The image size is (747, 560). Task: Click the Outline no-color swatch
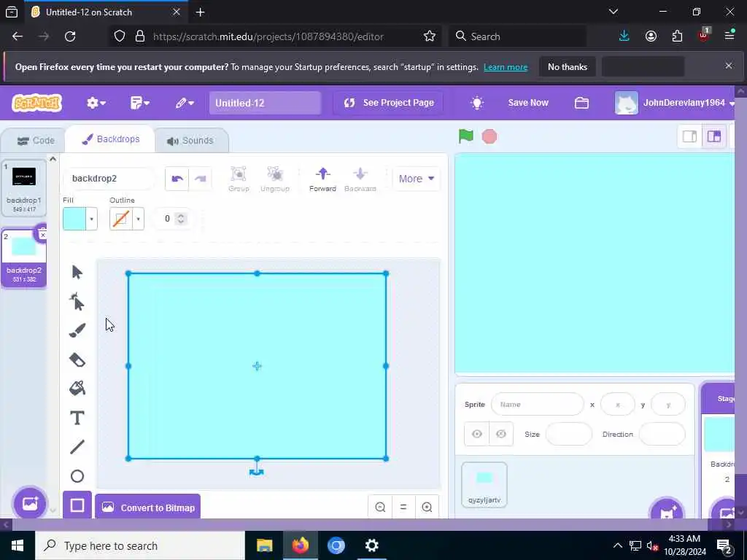click(x=121, y=219)
